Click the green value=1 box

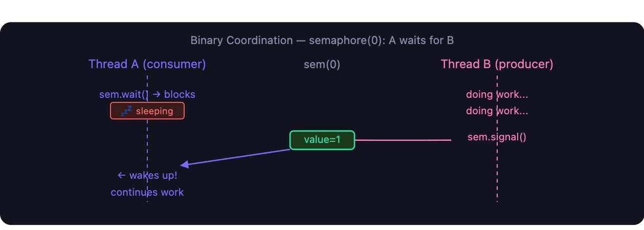[322, 140]
